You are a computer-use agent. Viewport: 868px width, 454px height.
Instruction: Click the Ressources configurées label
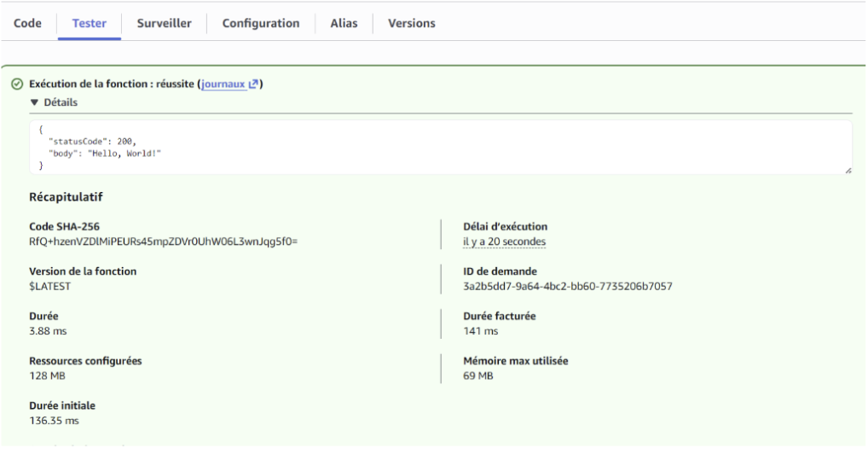point(85,361)
